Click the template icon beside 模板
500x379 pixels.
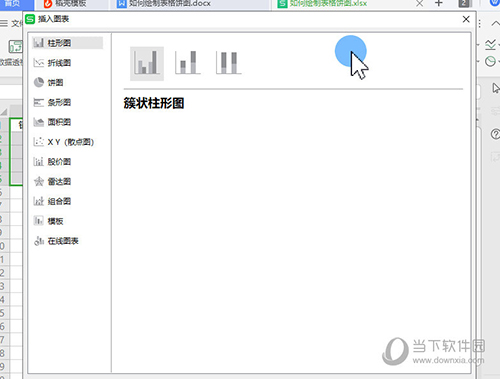pos(39,221)
